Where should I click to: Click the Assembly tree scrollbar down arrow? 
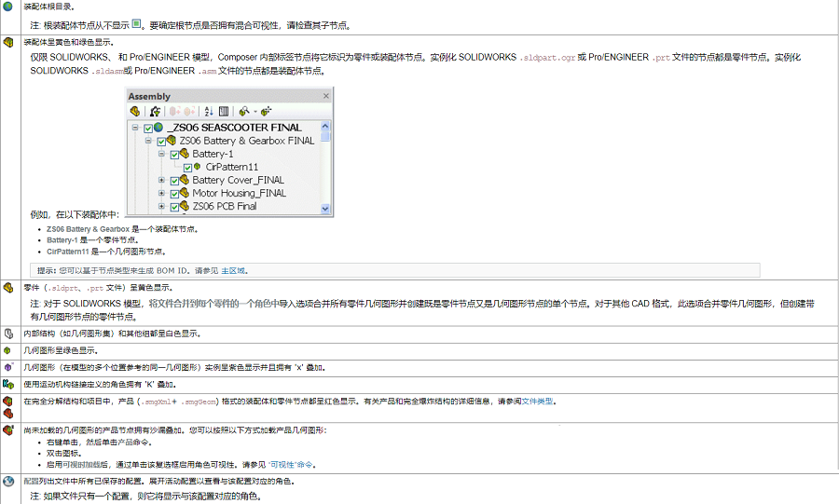tap(325, 210)
